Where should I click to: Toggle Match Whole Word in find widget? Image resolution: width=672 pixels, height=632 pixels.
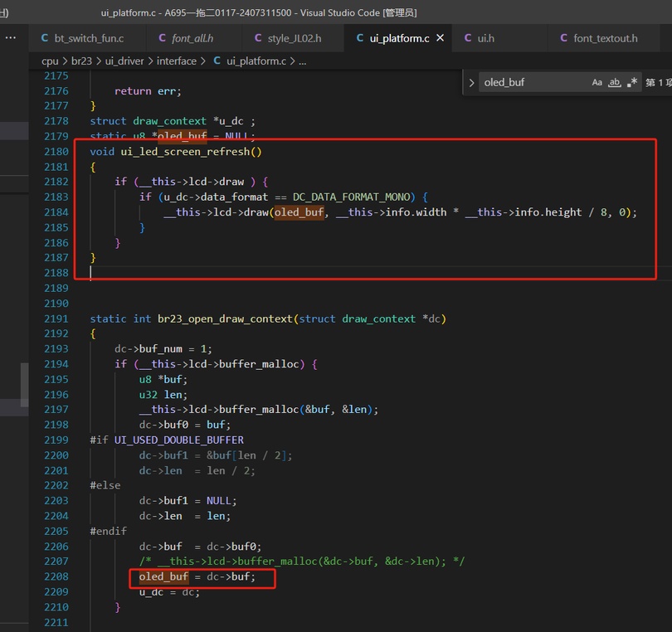tap(615, 82)
